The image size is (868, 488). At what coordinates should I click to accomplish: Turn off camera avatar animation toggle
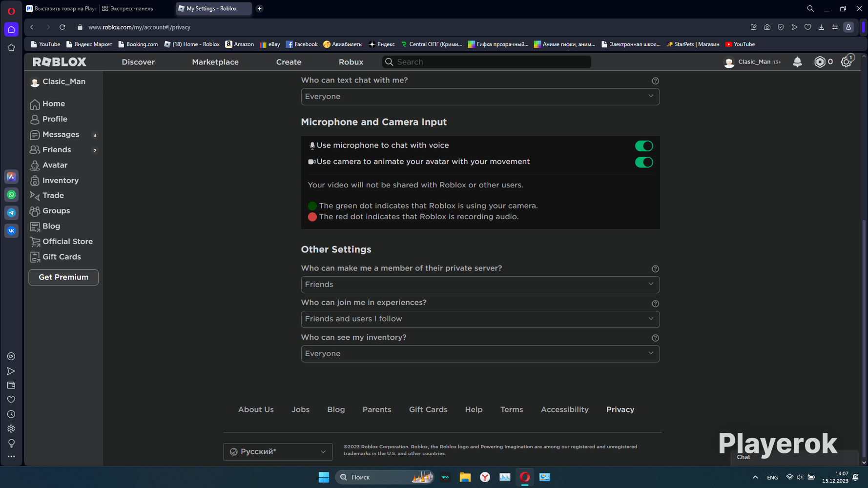click(x=644, y=162)
